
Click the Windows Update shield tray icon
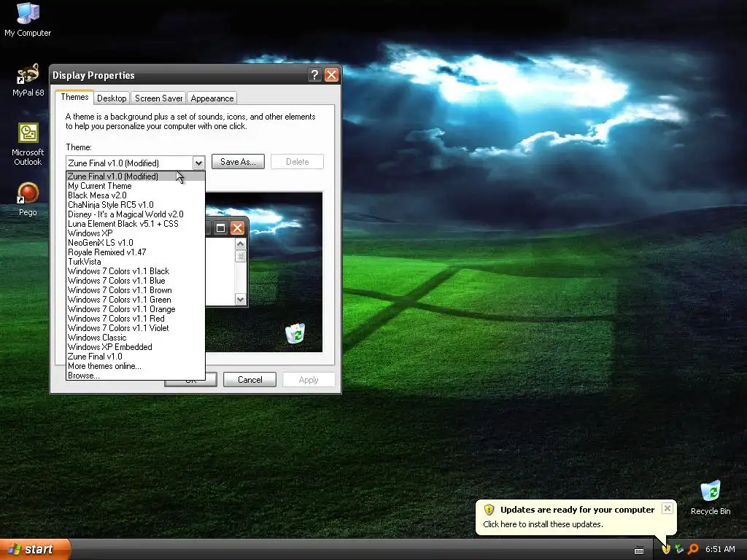pos(666,549)
